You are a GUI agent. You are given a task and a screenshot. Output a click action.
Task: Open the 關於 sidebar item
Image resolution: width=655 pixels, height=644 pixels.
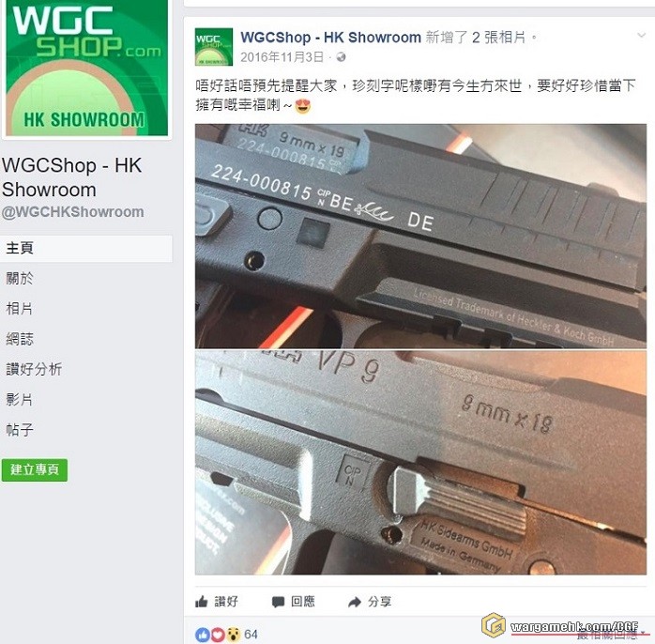point(20,278)
